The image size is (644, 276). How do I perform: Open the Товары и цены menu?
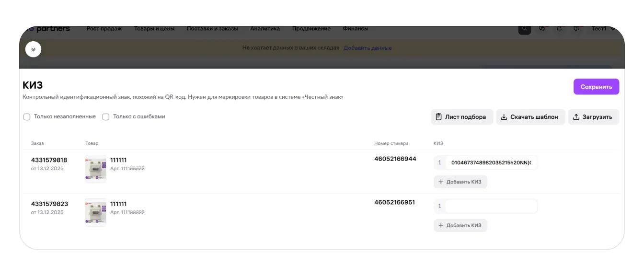click(x=154, y=29)
